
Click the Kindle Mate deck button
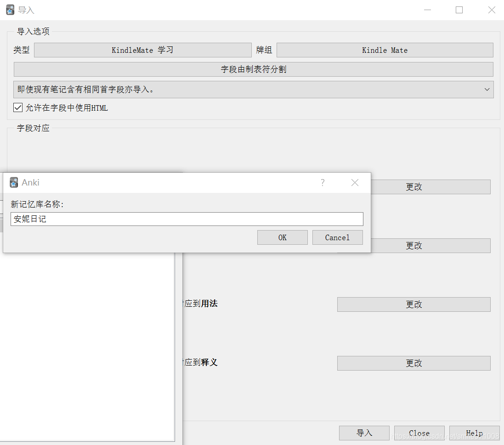click(x=385, y=50)
